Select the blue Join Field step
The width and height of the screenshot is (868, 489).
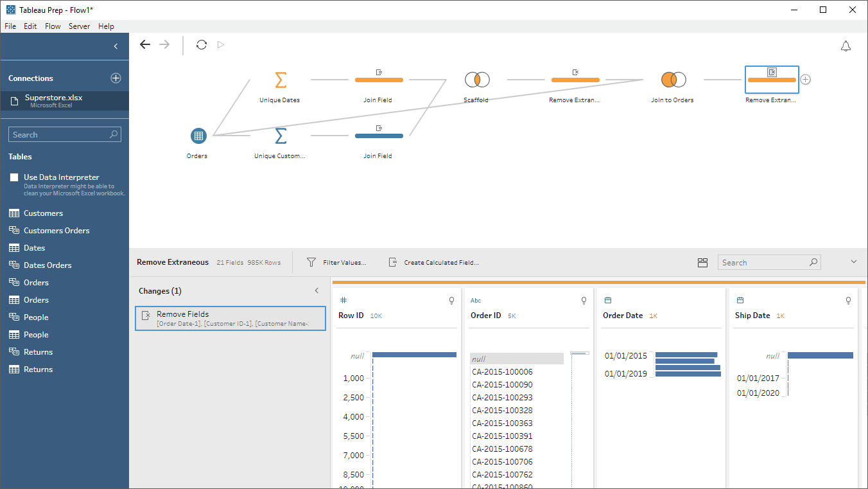pyautogui.click(x=379, y=136)
